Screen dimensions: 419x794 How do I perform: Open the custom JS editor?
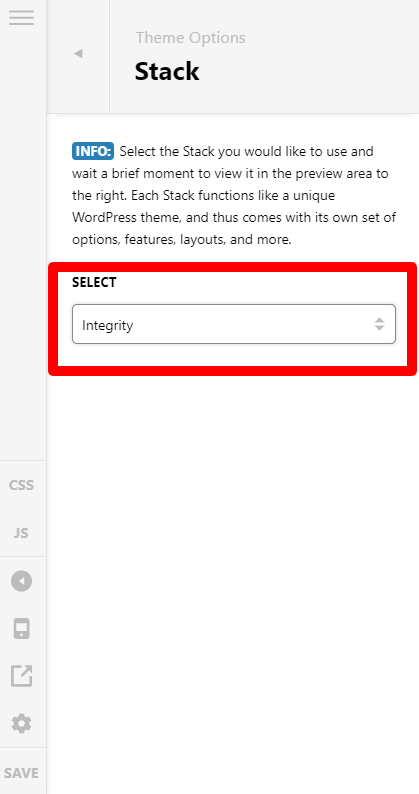click(x=21, y=533)
